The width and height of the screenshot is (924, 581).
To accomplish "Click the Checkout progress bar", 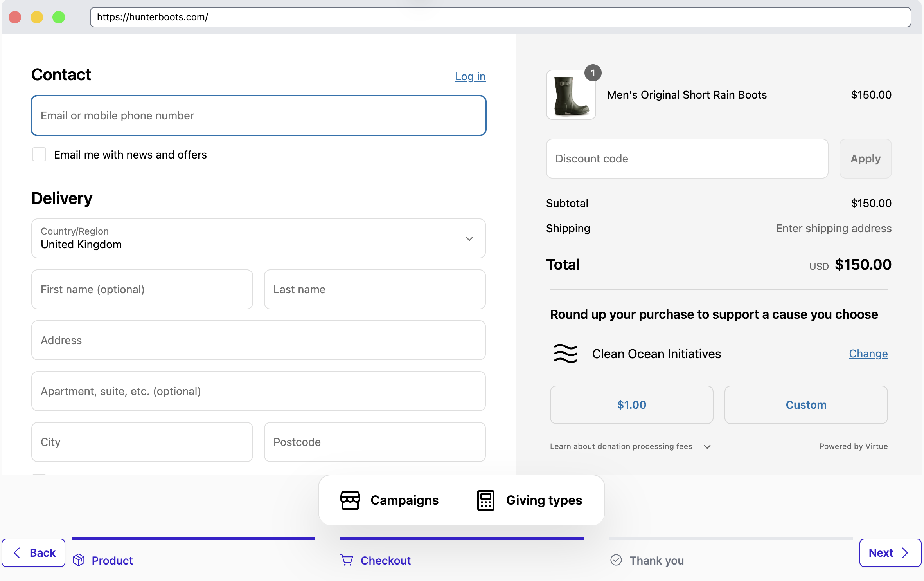I will [462, 538].
